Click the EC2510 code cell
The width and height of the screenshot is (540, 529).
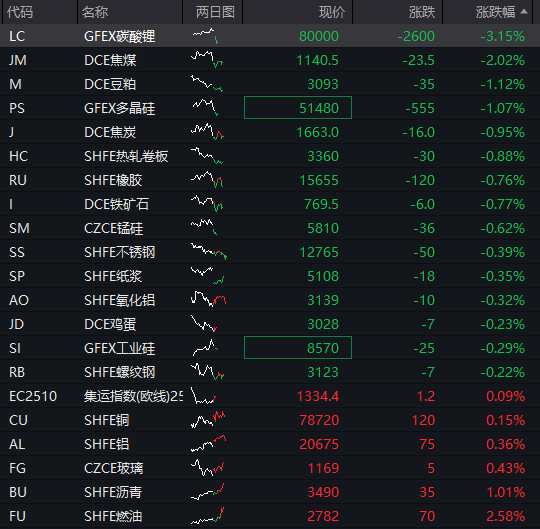tap(33, 396)
